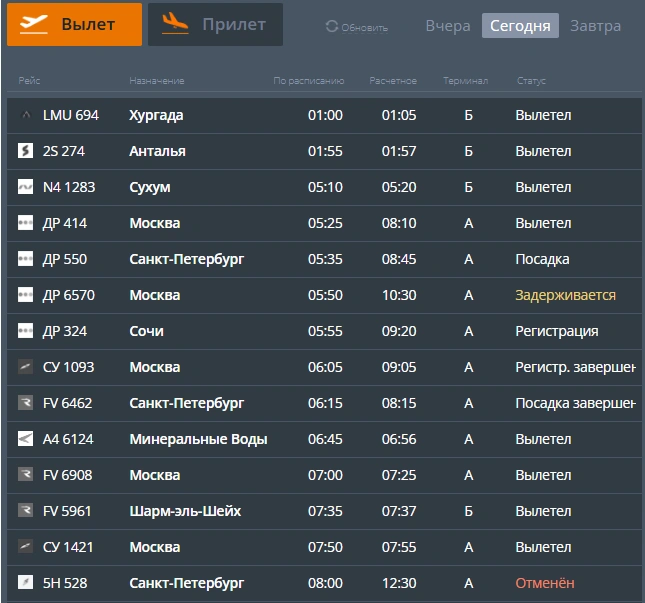645x603 pixels.
Task: Click the Расчетное column header
Action: click(x=393, y=81)
